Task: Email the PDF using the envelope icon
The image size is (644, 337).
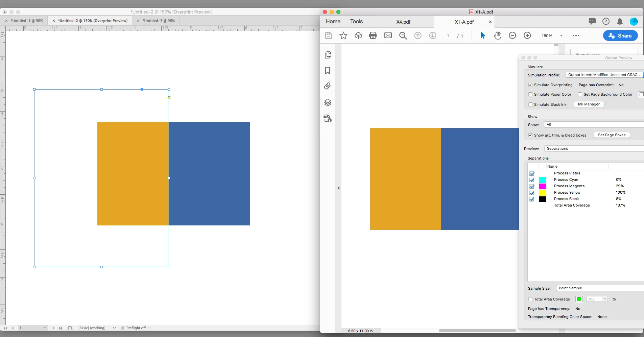Action: coord(388,35)
